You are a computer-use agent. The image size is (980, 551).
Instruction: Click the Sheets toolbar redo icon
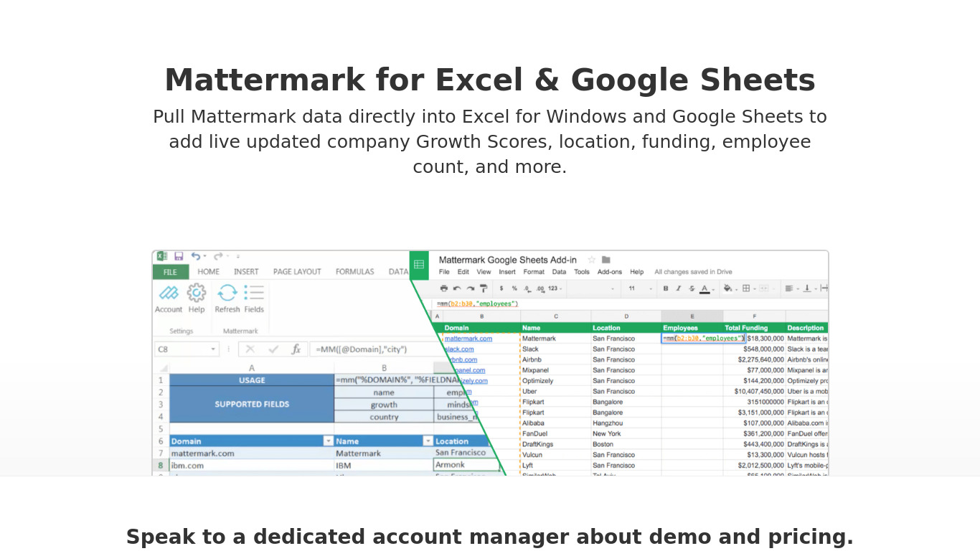471,288
